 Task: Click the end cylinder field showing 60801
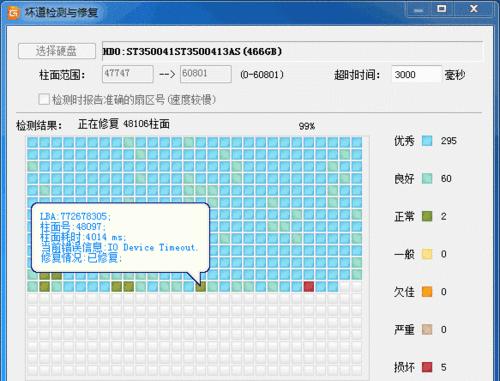point(206,74)
